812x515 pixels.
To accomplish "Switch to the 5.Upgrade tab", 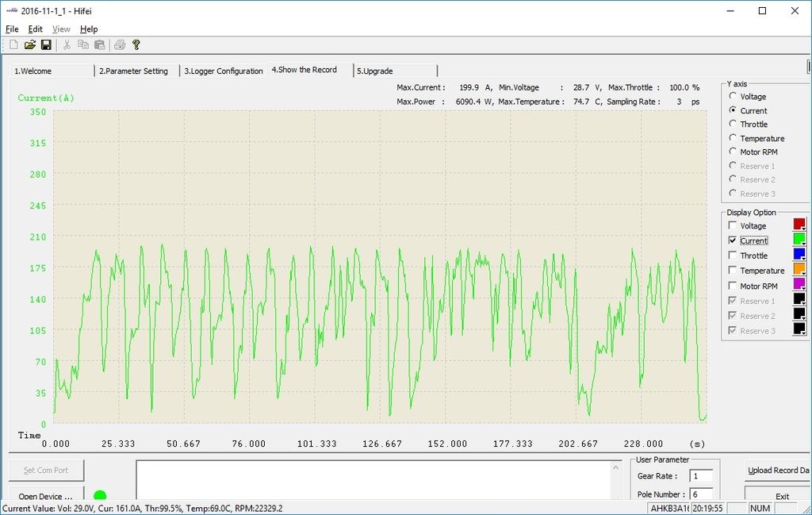I will click(x=395, y=71).
